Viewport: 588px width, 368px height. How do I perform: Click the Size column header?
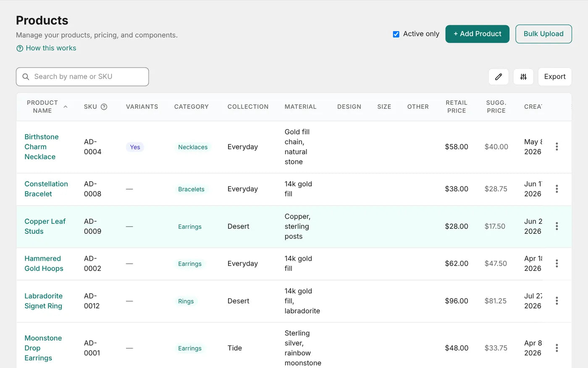[384, 107]
